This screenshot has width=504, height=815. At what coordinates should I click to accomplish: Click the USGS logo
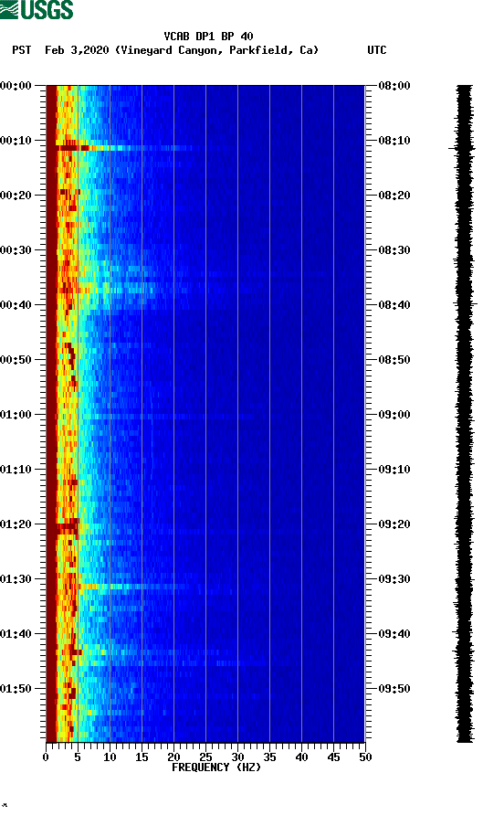click(x=37, y=9)
